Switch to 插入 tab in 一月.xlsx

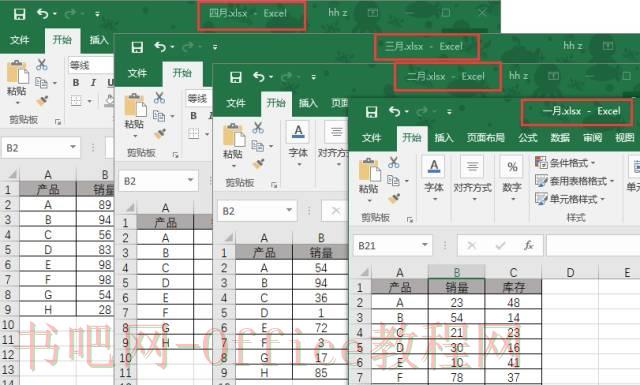click(444, 138)
